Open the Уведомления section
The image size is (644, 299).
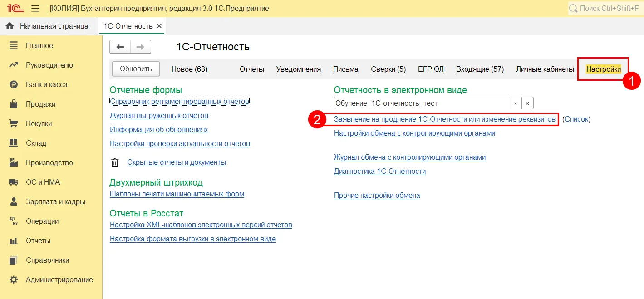[299, 69]
